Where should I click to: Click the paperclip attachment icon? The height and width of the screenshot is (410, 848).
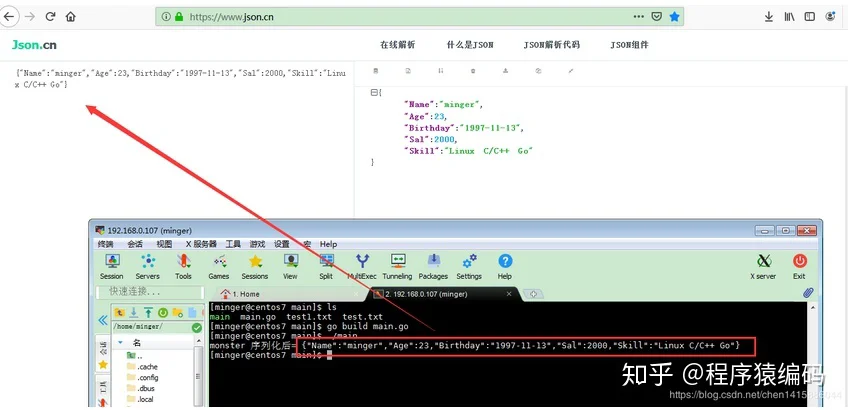click(808, 293)
